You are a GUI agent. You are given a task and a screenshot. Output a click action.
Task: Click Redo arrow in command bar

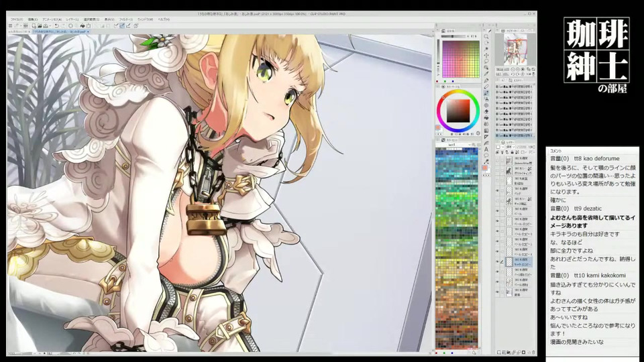[x=63, y=25]
